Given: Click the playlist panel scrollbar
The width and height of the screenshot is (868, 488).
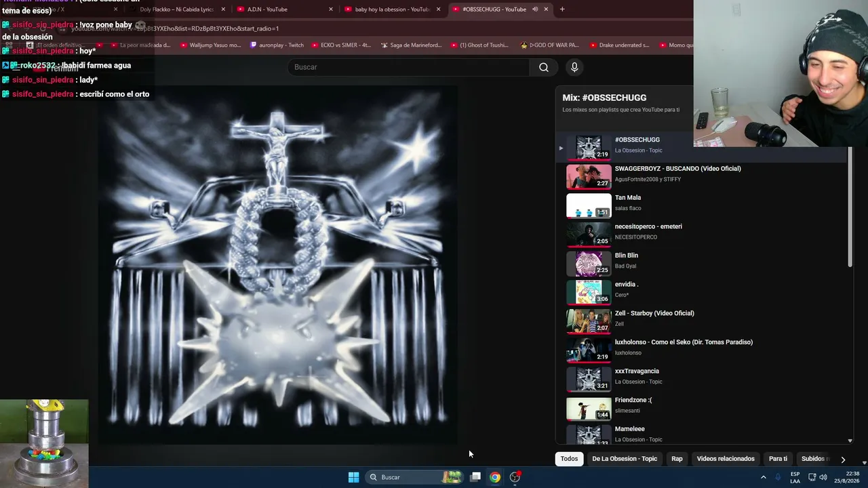Looking at the screenshot, I should [x=850, y=205].
